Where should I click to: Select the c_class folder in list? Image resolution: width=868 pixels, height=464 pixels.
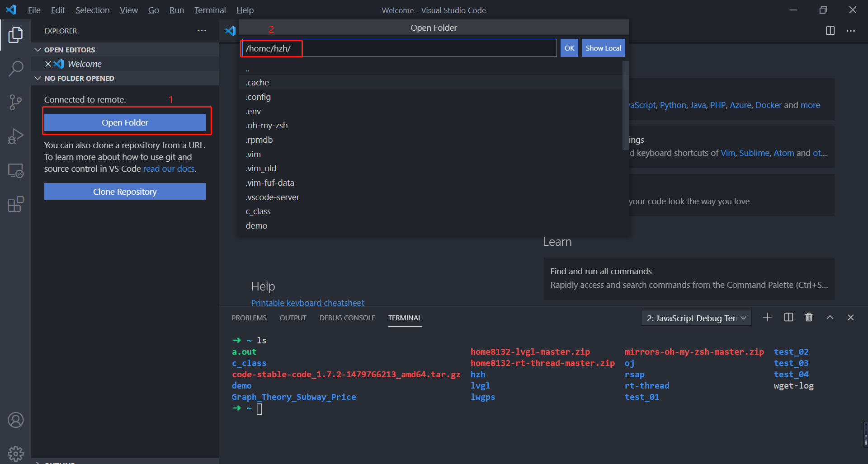pyautogui.click(x=430, y=211)
